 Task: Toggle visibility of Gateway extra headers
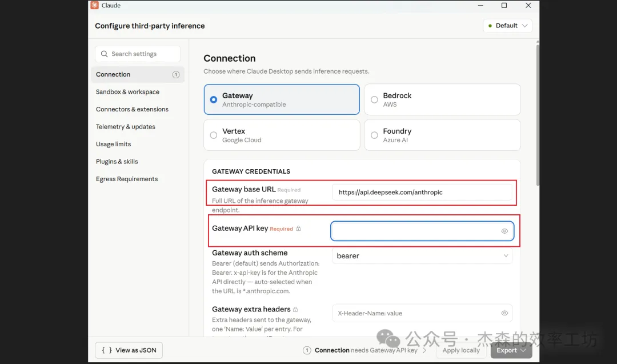[504, 313]
